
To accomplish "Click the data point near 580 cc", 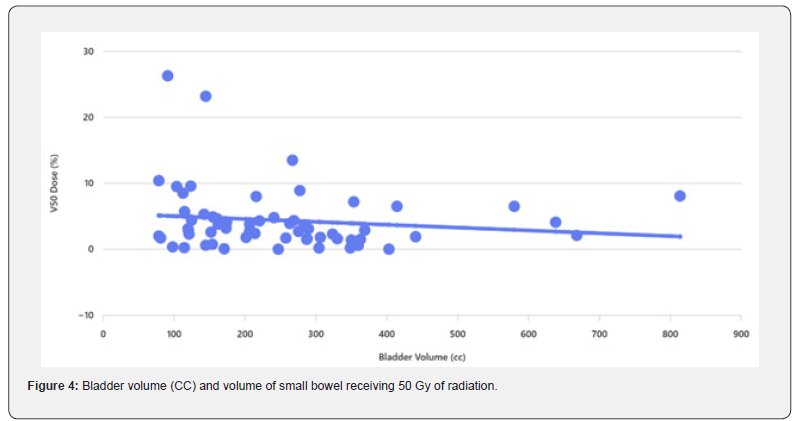I will (x=514, y=206).
